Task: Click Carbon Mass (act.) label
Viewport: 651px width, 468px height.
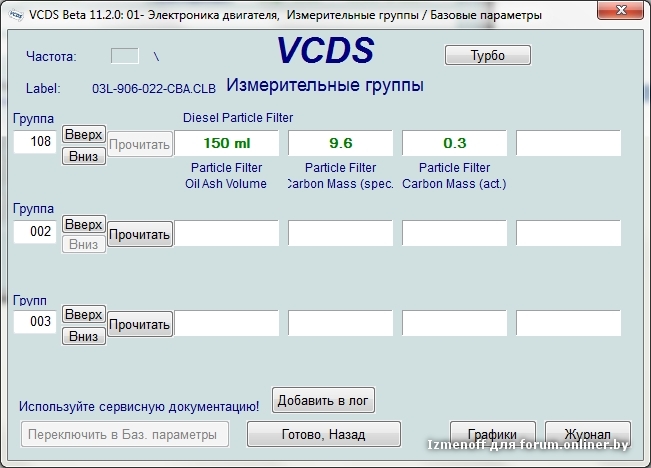Action: tap(454, 184)
